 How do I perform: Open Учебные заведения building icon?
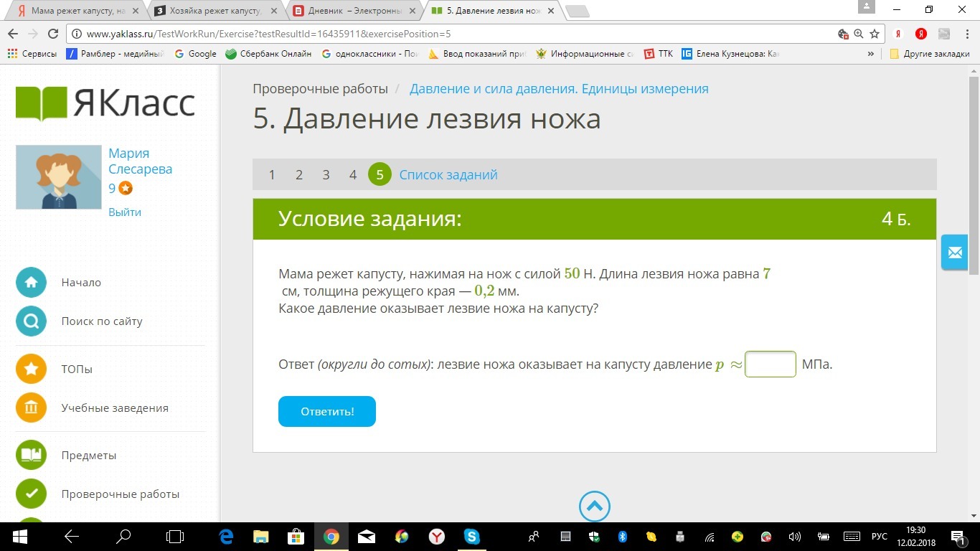[x=31, y=408]
